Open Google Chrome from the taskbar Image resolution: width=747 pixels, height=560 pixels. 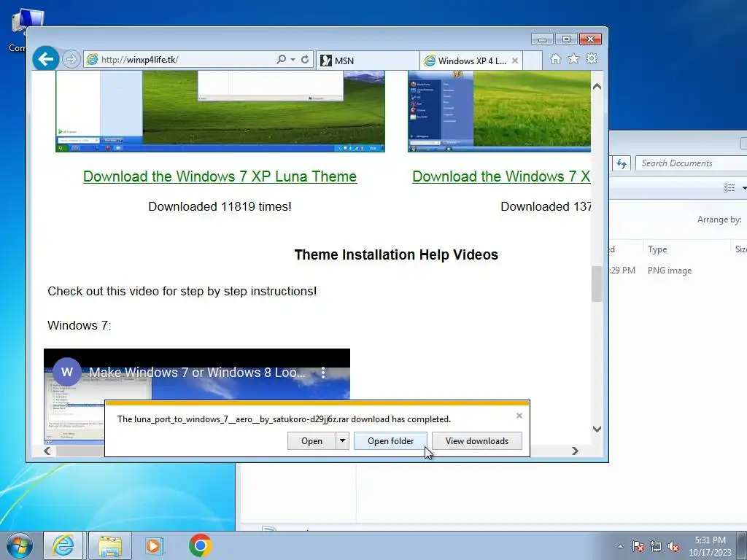coord(201,545)
